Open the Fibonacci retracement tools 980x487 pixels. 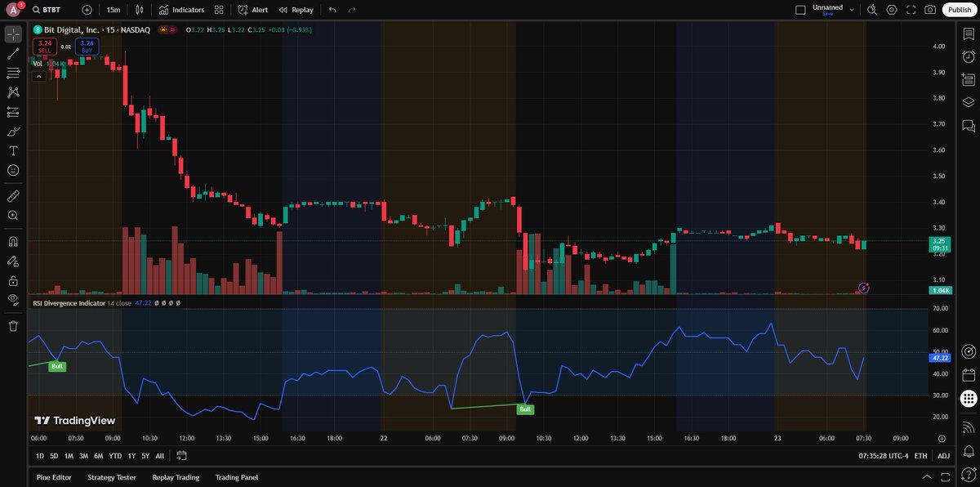point(13,74)
